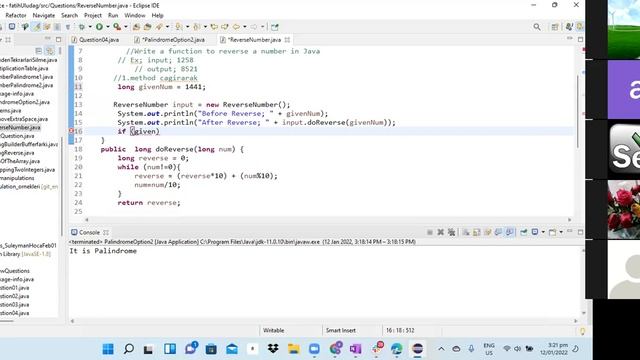640x360 pixels.
Task: Click the Pin Editor icon in toolbar
Action: (x=275, y=27)
